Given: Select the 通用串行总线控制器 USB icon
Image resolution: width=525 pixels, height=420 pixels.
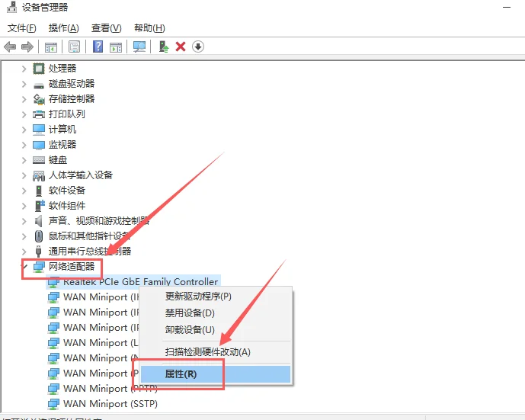Looking at the screenshot, I should pyautogui.click(x=39, y=252).
